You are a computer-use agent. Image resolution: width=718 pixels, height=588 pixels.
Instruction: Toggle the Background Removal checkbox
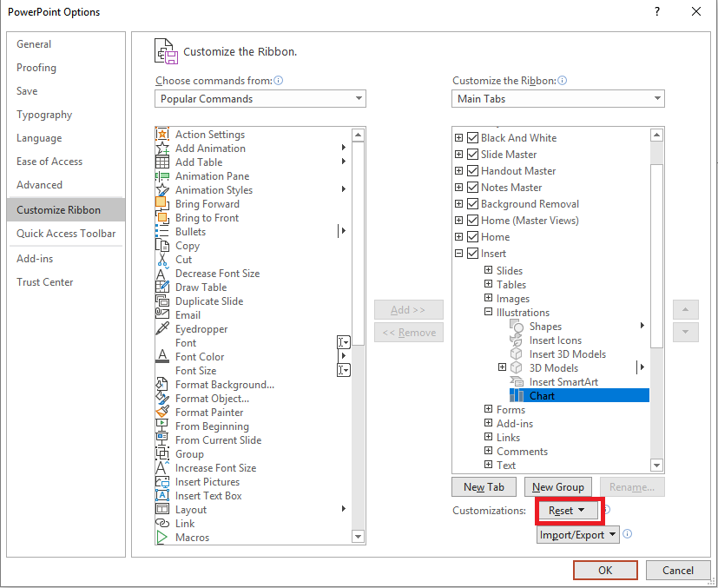tap(472, 204)
